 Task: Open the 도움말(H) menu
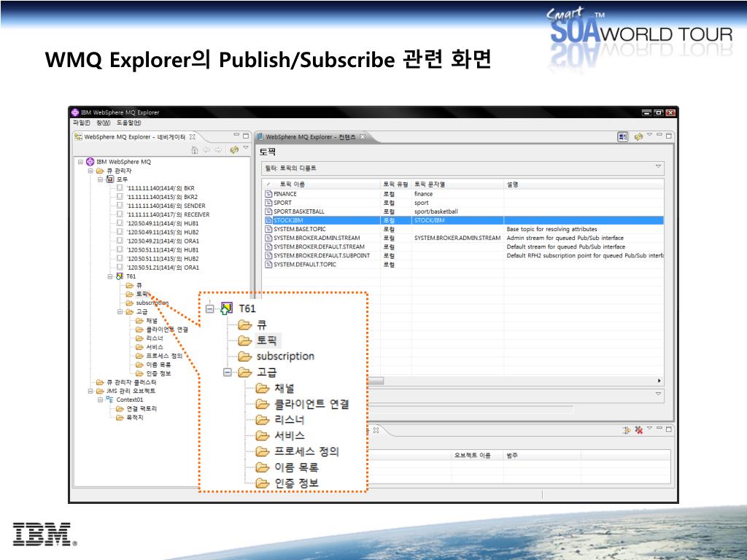click(x=128, y=122)
